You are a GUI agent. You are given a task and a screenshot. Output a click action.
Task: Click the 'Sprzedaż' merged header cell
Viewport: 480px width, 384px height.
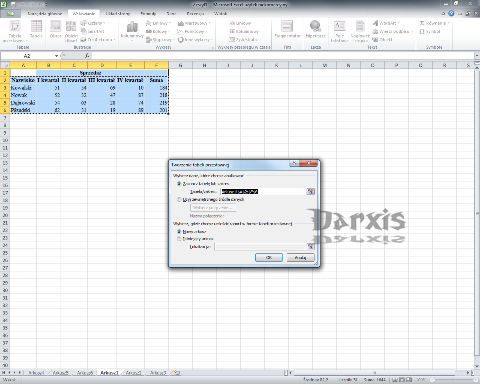pyautogui.click(x=102, y=72)
